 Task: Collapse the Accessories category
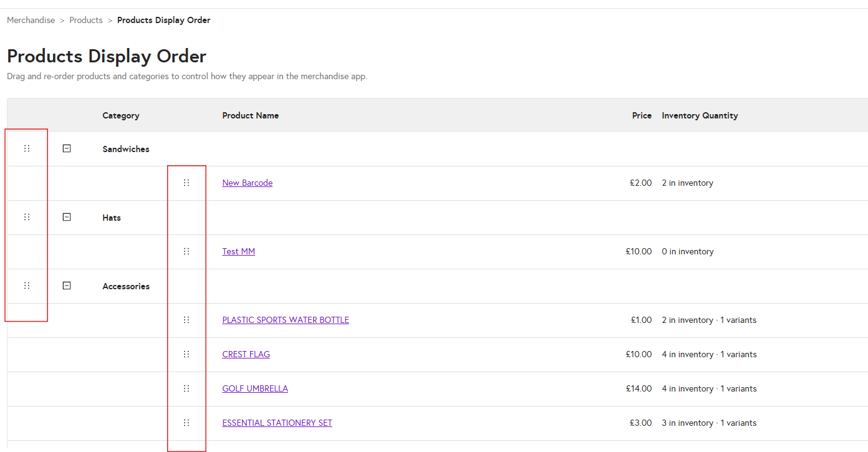pos(67,286)
